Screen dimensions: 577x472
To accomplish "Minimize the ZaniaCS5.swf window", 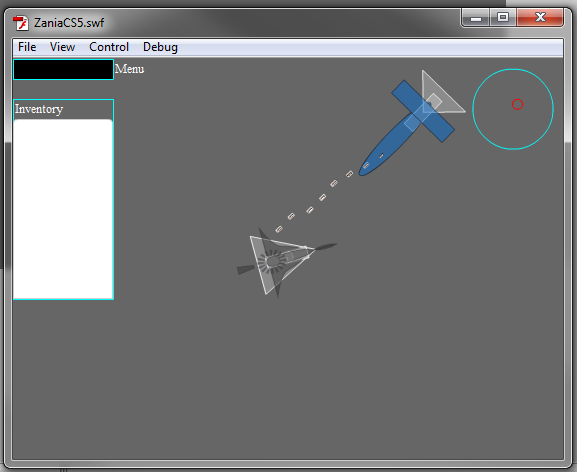I will pyautogui.click(x=475, y=18).
